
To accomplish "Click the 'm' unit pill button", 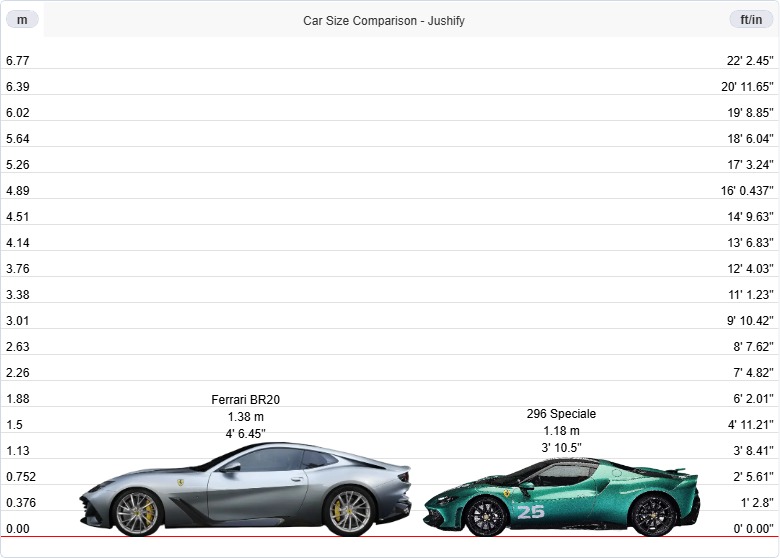I will pos(22,20).
